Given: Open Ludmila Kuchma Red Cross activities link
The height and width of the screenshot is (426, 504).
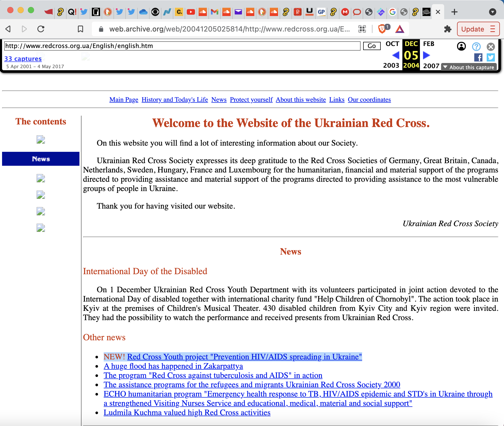Looking at the screenshot, I should [x=187, y=413].
